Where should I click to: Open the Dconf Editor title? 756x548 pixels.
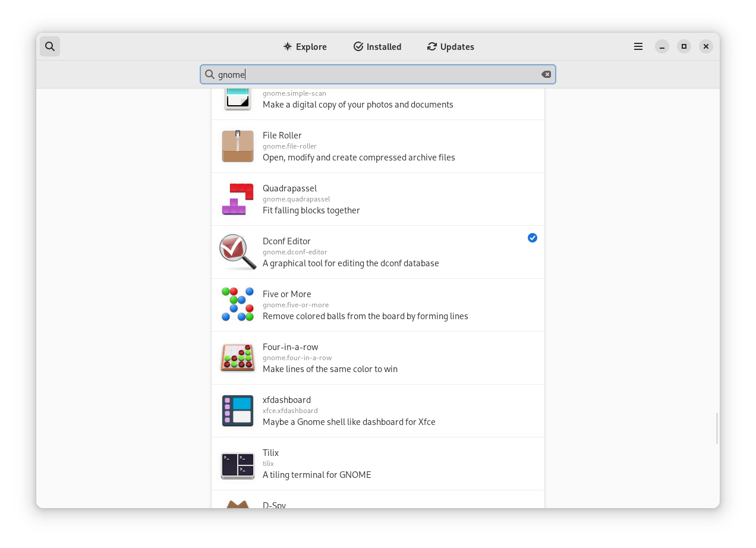pyautogui.click(x=286, y=241)
